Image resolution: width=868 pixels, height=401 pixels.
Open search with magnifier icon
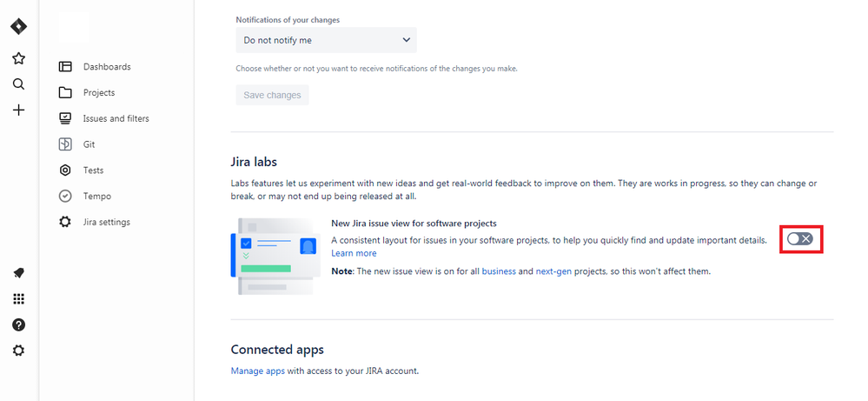(x=18, y=84)
